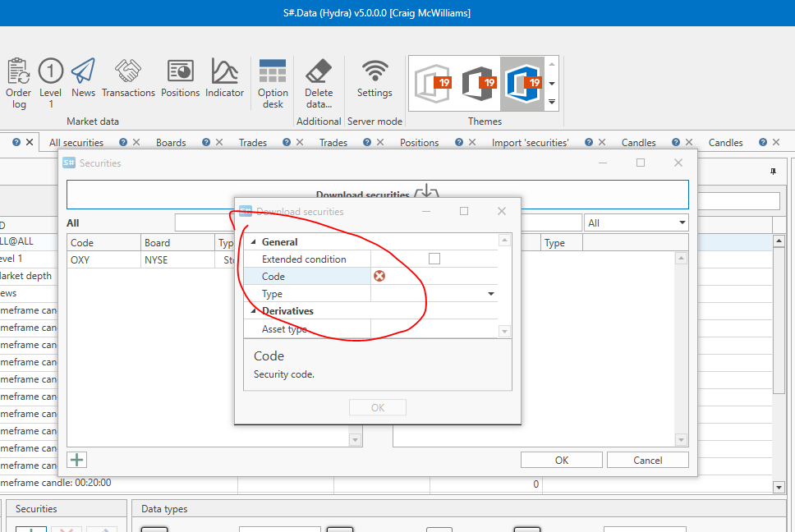795x532 pixels.
Task: Select the Market depth row
Action: [x=29, y=276]
